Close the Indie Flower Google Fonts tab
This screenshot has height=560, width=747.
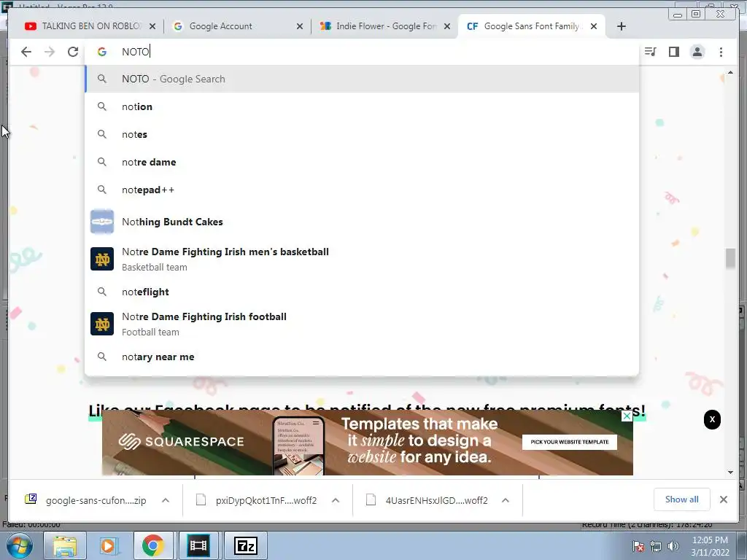447,26
